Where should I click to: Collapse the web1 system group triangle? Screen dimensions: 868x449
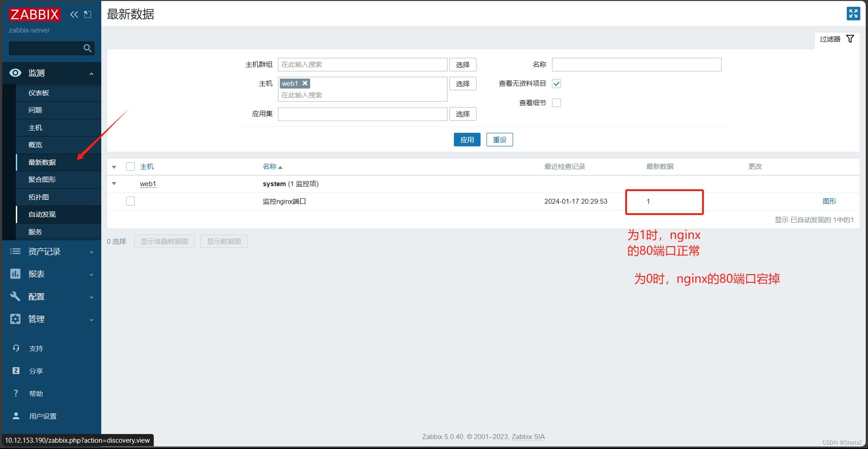114,184
